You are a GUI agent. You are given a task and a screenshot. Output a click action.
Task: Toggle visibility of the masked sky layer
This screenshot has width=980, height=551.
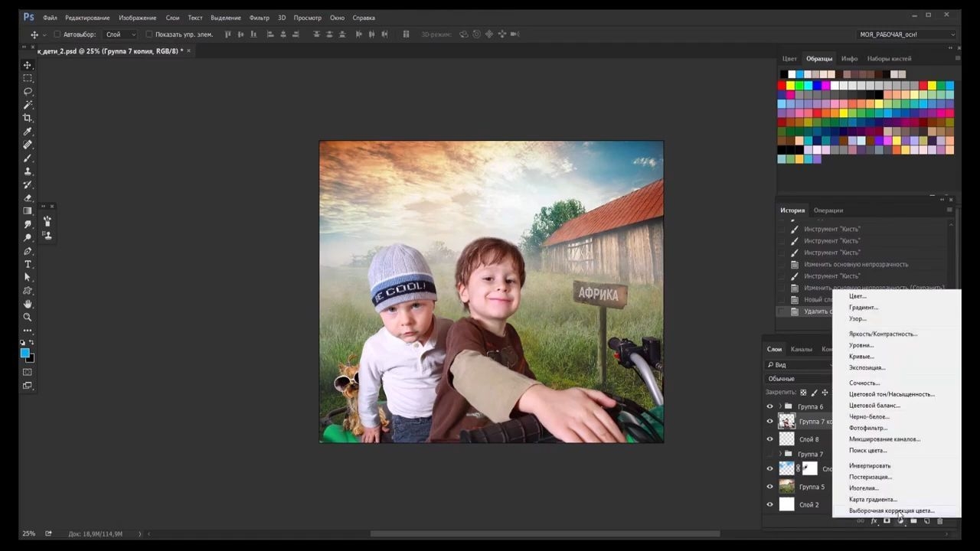(770, 468)
